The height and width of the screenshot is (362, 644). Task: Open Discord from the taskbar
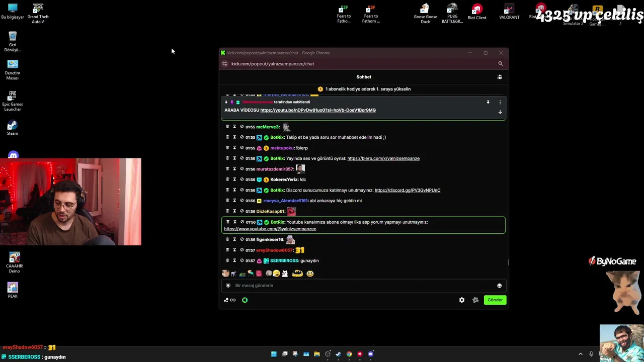click(x=371, y=354)
